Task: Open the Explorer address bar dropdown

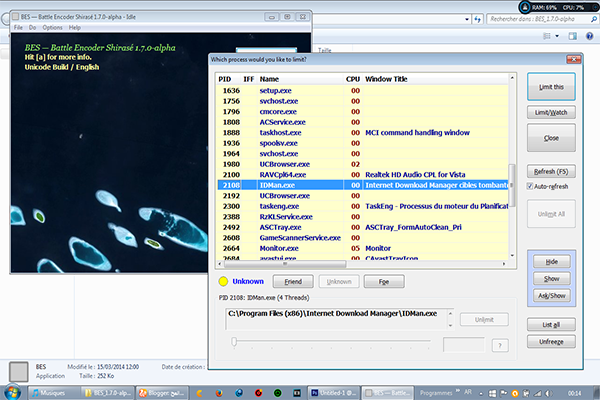Action: [x=467, y=19]
